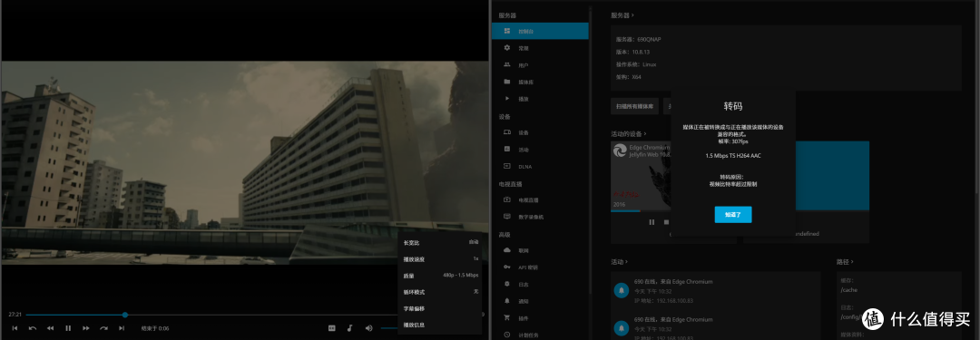Viewport: 980px width, 340px height.
Task: Open 播放信息 playback info option
Action: click(x=440, y=325)
